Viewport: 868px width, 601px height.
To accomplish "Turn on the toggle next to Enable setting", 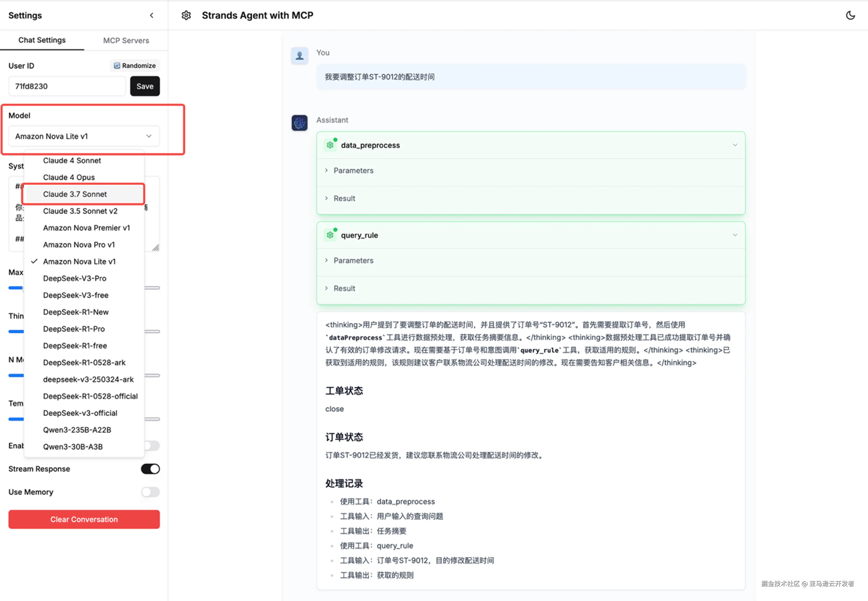I will tap(152, 446).
